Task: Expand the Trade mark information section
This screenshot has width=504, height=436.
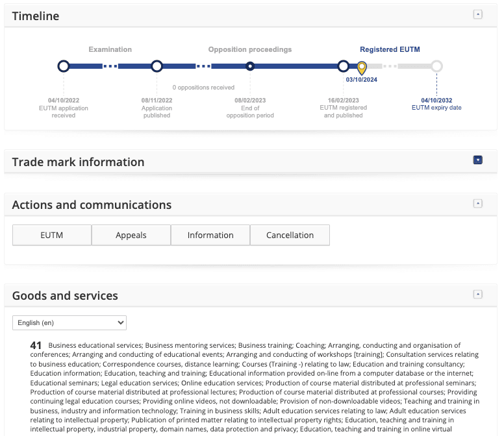Action: 478,160
